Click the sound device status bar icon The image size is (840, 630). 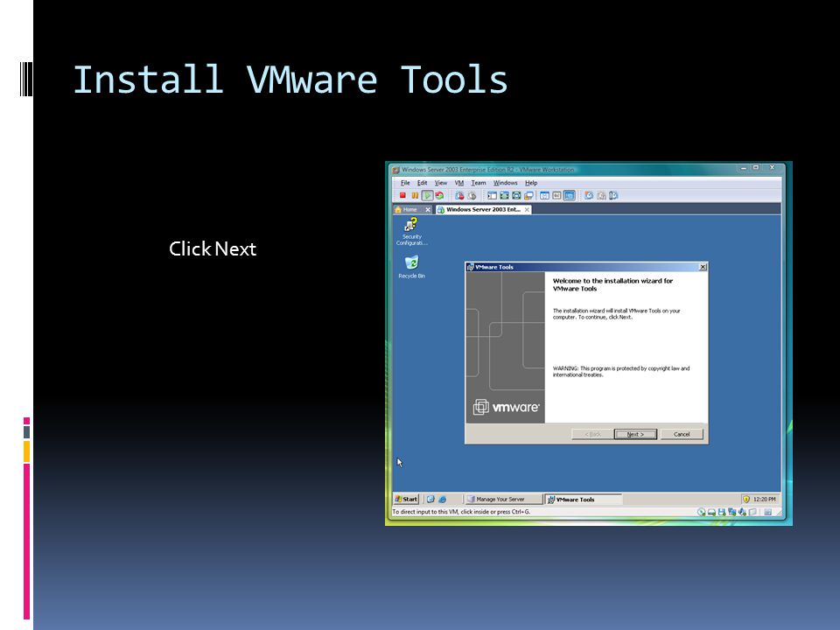click(x=742, y=512)
